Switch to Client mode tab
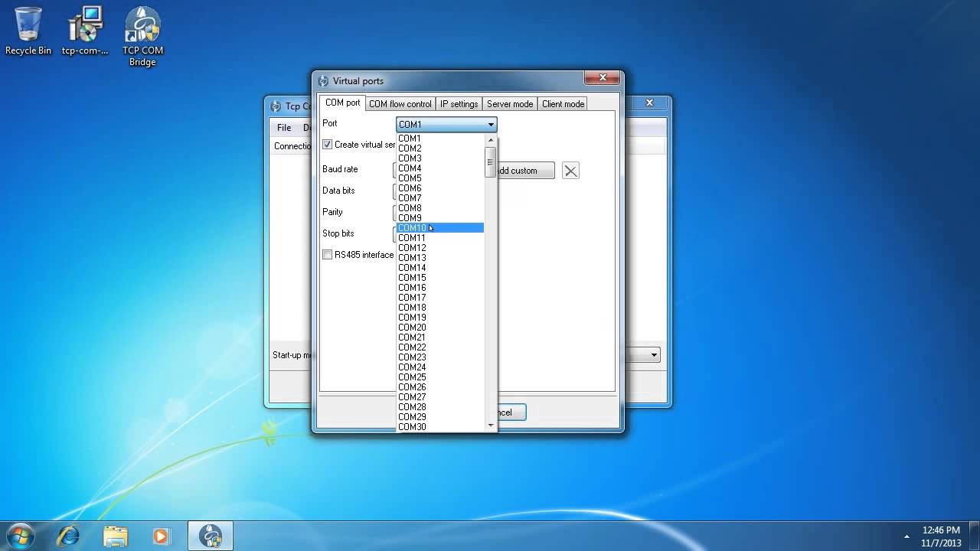 tap(563, 104)
